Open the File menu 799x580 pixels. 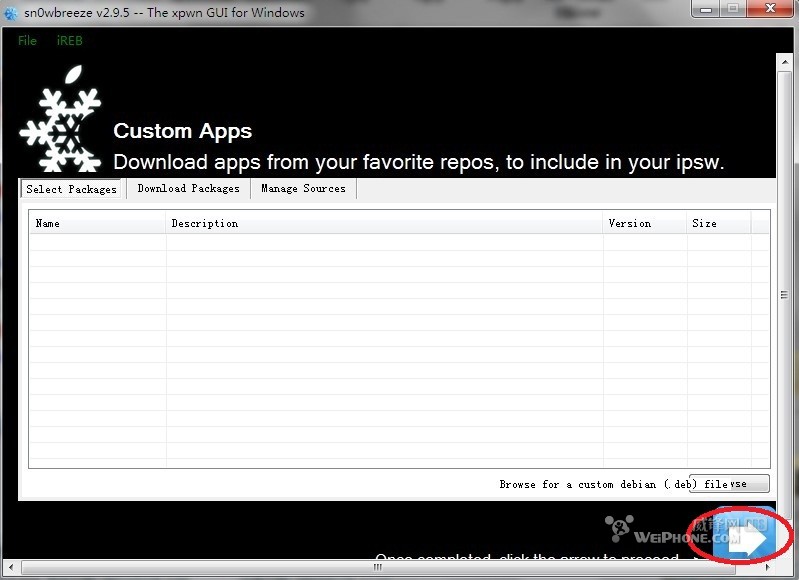click(x=27, y=41)
